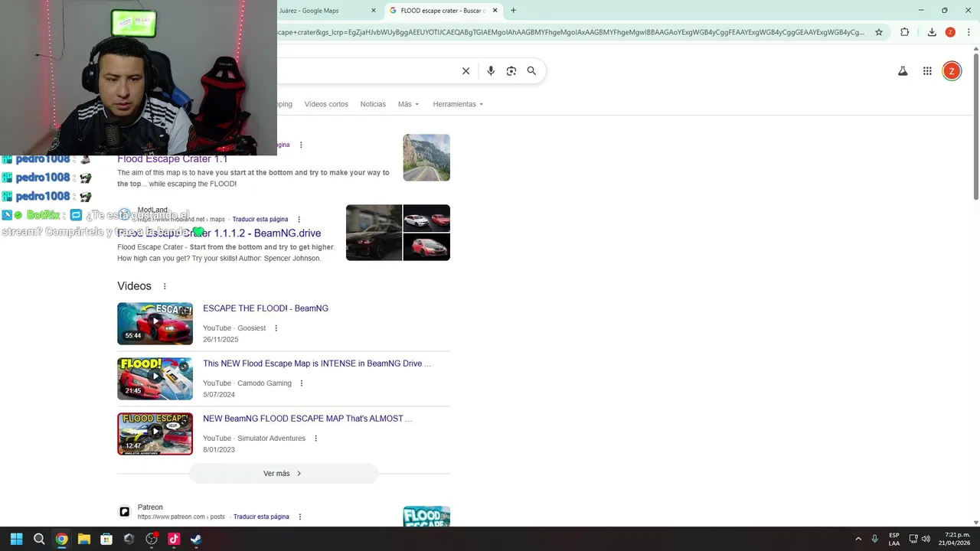Click Traducir esta página for Patreon
Screen dimensions: 980x551
coord(261,517)
